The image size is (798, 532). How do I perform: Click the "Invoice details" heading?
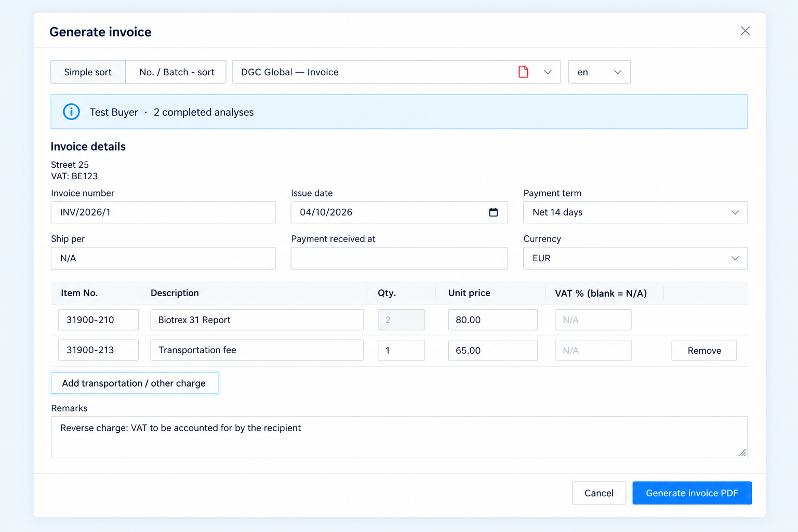pyautogui.click(x=88, y=147)
